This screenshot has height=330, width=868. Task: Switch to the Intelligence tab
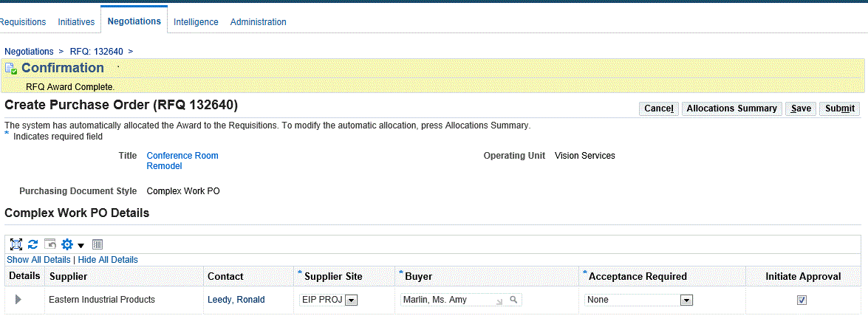(196, 22)
